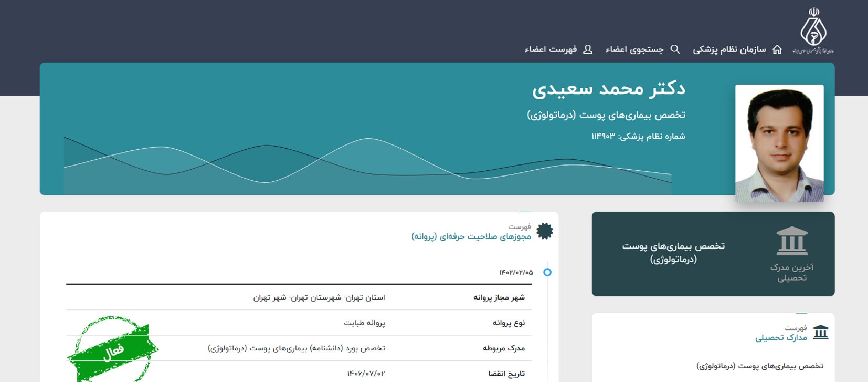Click the degree entry under مدارک تحصیلی
868x382 pixels.
click(760, 366)
